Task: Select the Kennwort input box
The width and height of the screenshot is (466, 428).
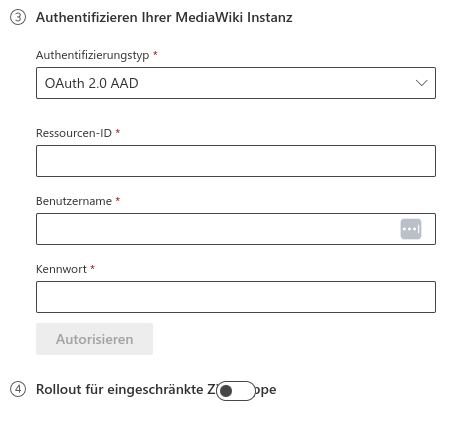Action: tap(236, 297)
